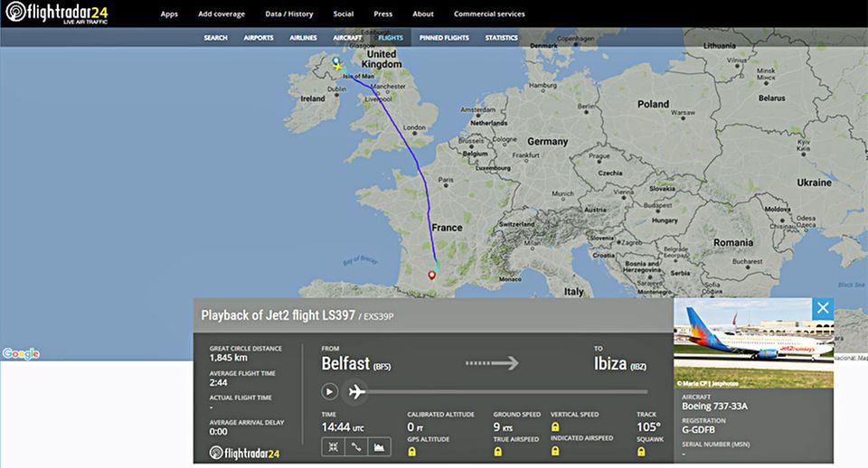The height and width of the screenshot is (468, 868).
Task: Click the Flightradar24 logo in header
Action: 56,13
